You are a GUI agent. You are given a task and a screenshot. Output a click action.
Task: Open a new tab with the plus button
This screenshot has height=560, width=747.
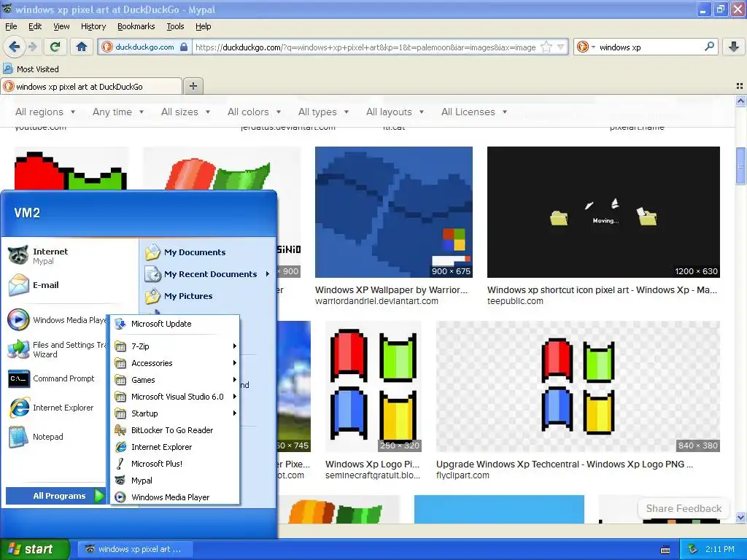click(x=193, y=86)
